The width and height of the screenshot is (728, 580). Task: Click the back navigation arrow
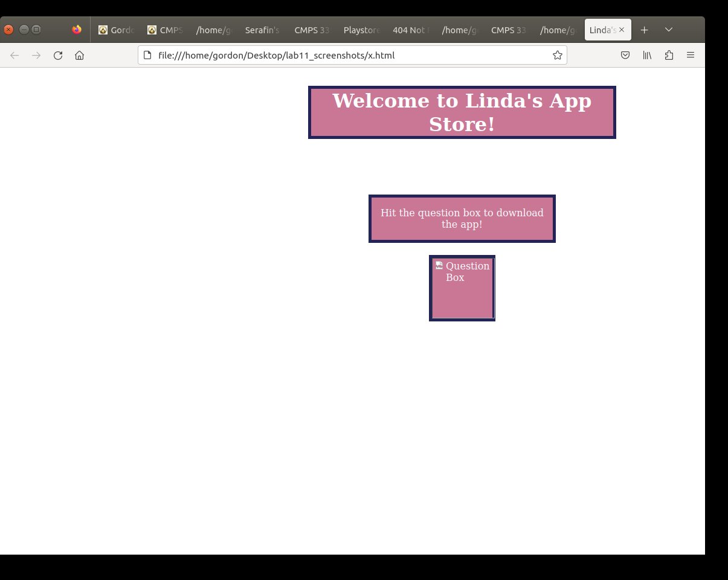coord(15,56)
